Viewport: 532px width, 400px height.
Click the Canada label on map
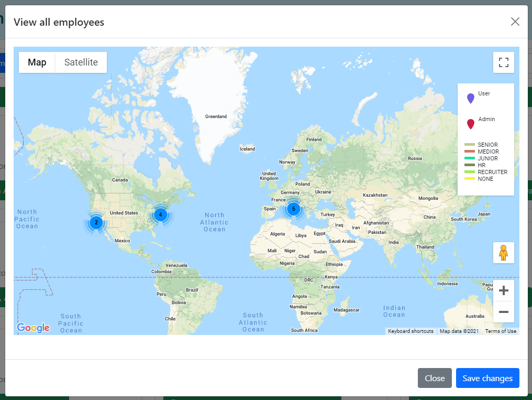[120, 180]
